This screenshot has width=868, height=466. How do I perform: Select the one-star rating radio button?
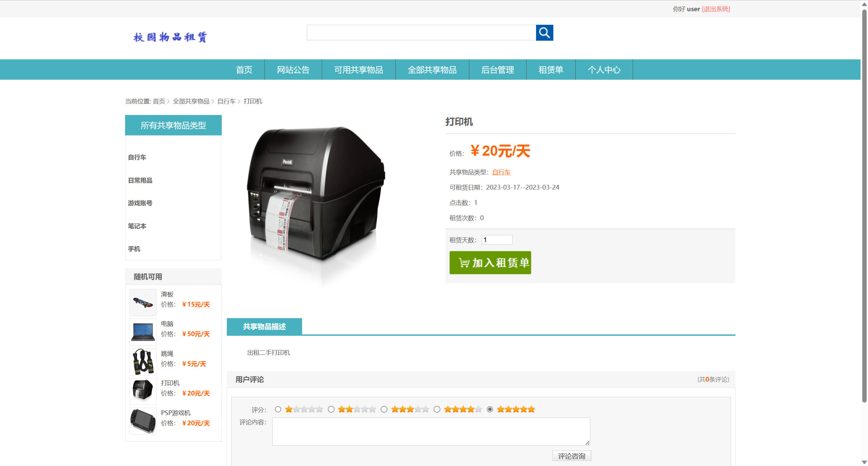click(278, 409)
